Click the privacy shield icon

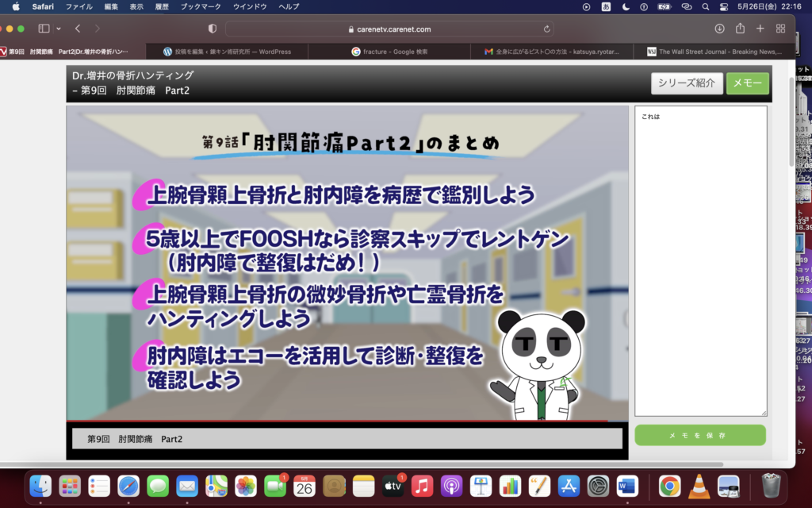pos(212,29)
